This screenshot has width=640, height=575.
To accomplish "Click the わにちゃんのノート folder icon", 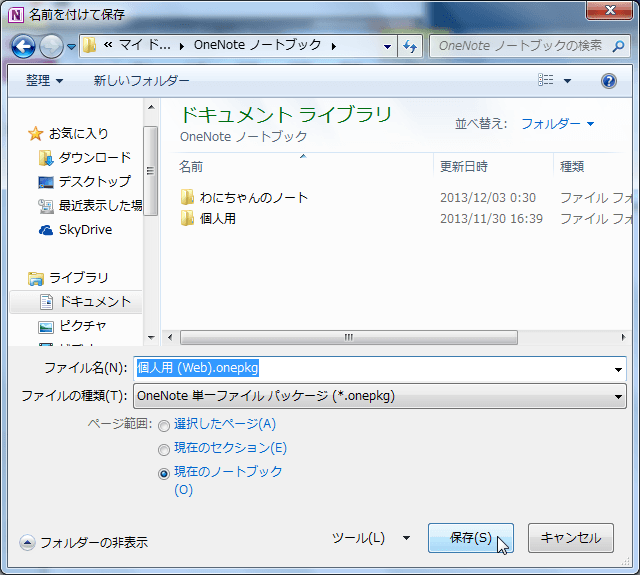I will click(x=187, y=198).
